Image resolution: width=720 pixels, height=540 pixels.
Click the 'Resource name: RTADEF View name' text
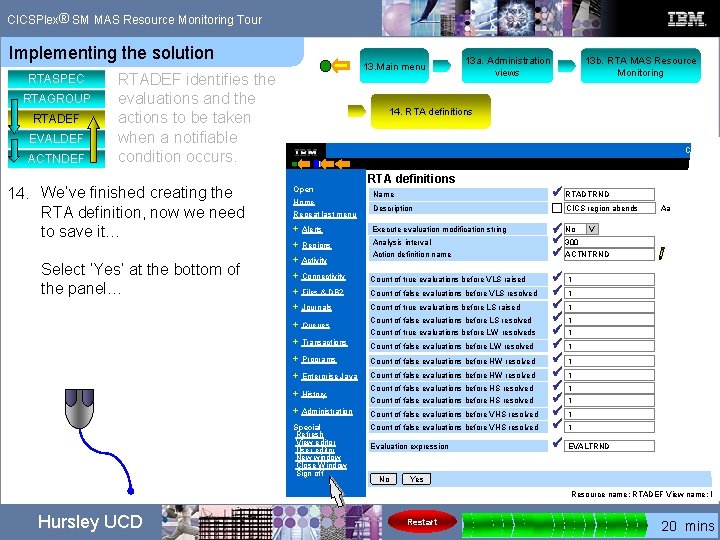pos(642,494)
